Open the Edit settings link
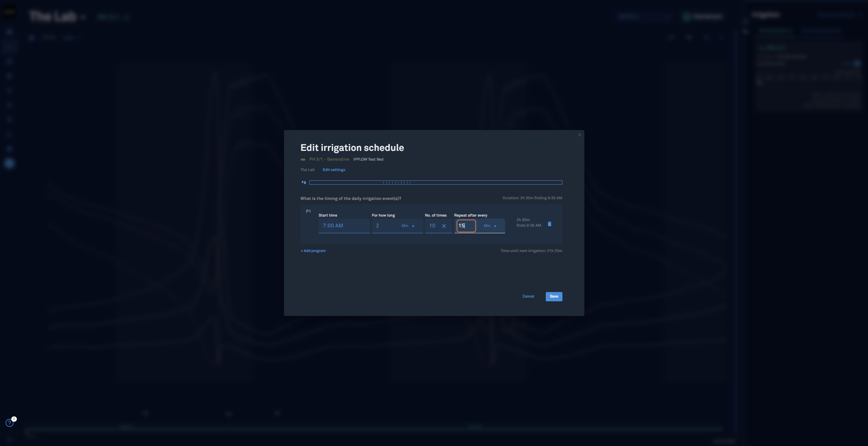The width and height of the screenshot is (868, 446). (x=334, y=170)
